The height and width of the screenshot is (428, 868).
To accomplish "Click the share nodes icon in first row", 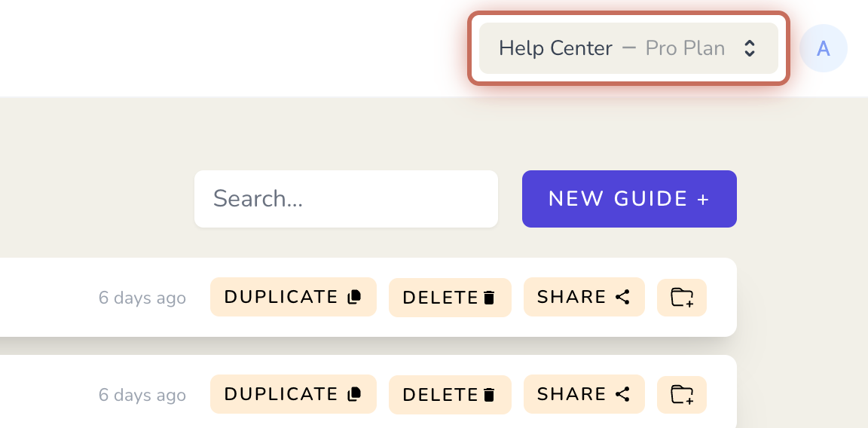I will point(623,298).
